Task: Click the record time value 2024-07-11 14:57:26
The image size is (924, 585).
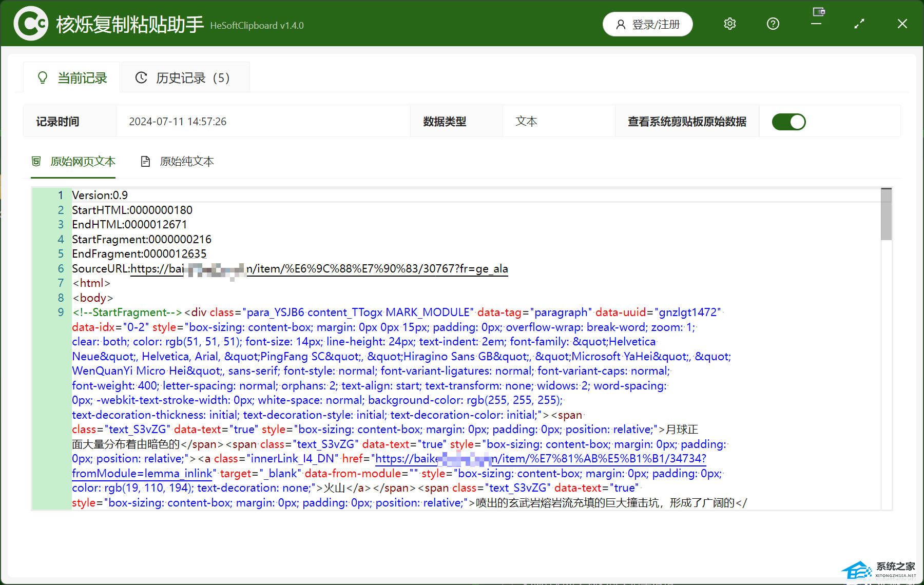Action: [x=178, y=122]
